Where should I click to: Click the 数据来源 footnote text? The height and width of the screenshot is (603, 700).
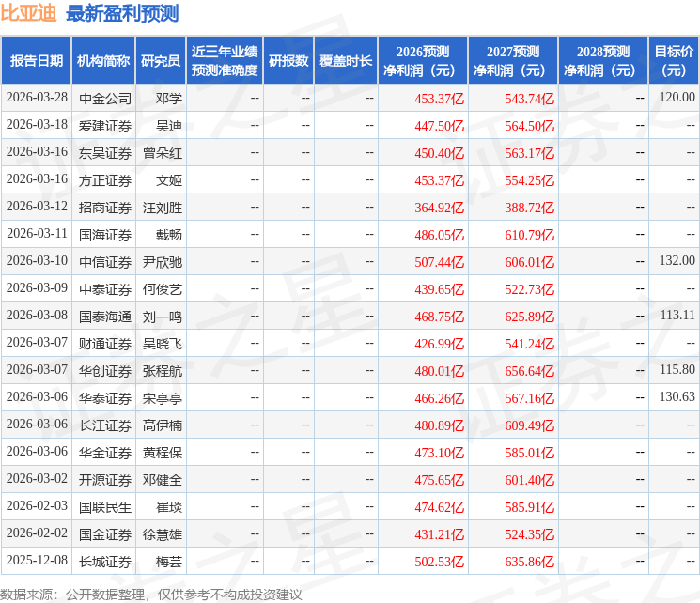pyautogui.click(x=151, y=595)
